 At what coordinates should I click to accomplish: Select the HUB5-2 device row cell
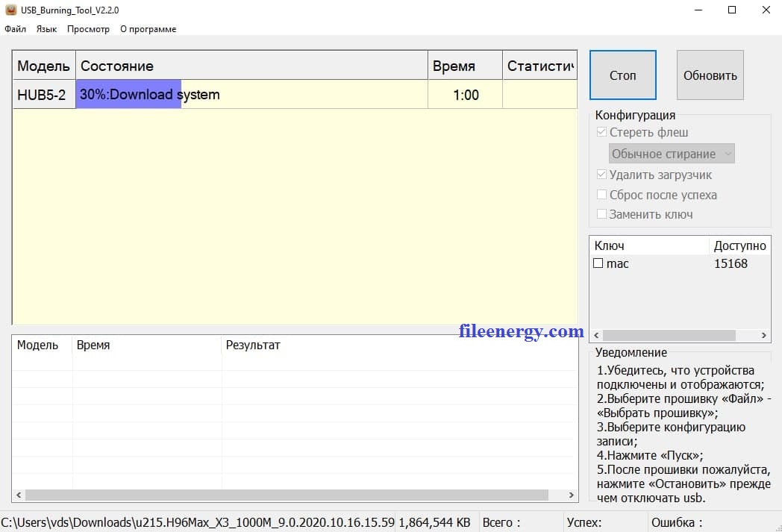click(x=44, y=94)
